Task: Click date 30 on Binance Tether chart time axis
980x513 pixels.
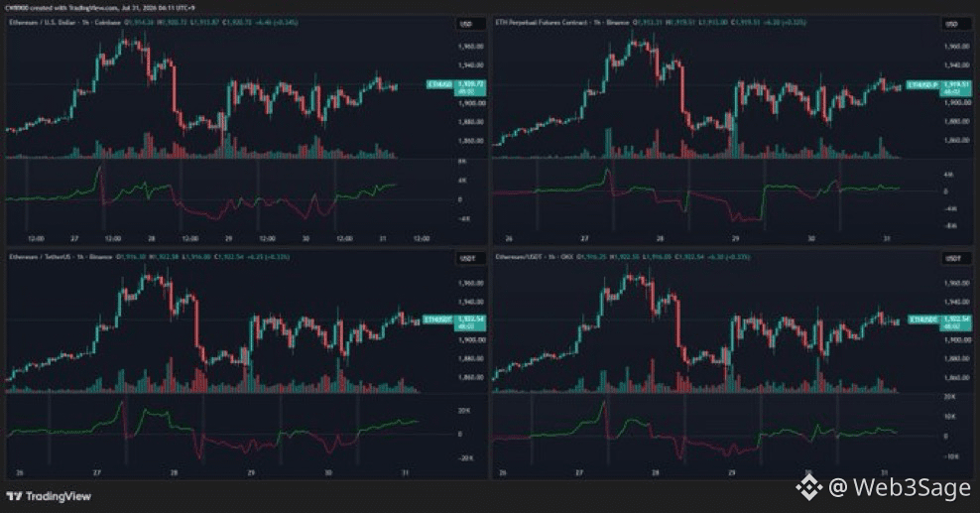Action: coord(328,473)
